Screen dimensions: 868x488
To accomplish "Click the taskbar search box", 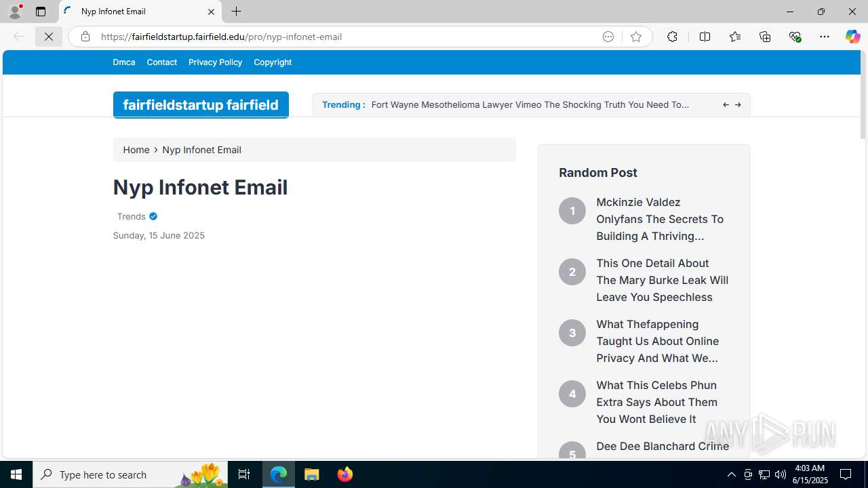I will click(x=130, y=474).
